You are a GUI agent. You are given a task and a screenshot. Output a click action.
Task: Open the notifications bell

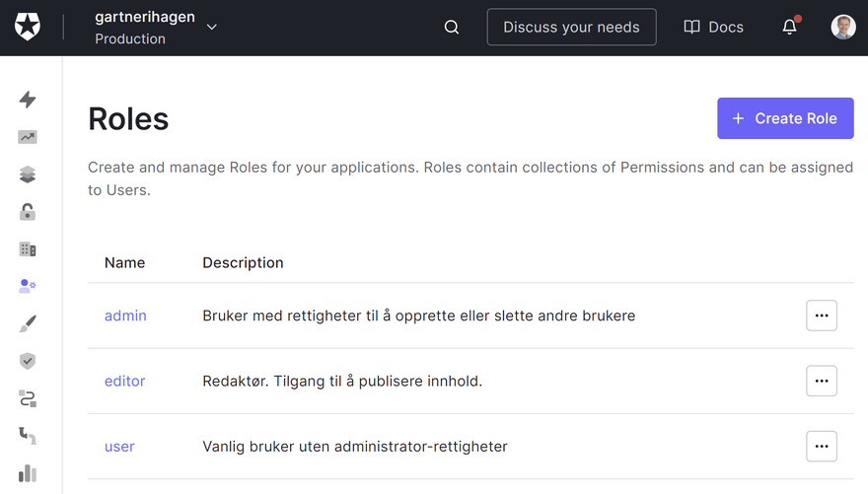tap(789, 28)
